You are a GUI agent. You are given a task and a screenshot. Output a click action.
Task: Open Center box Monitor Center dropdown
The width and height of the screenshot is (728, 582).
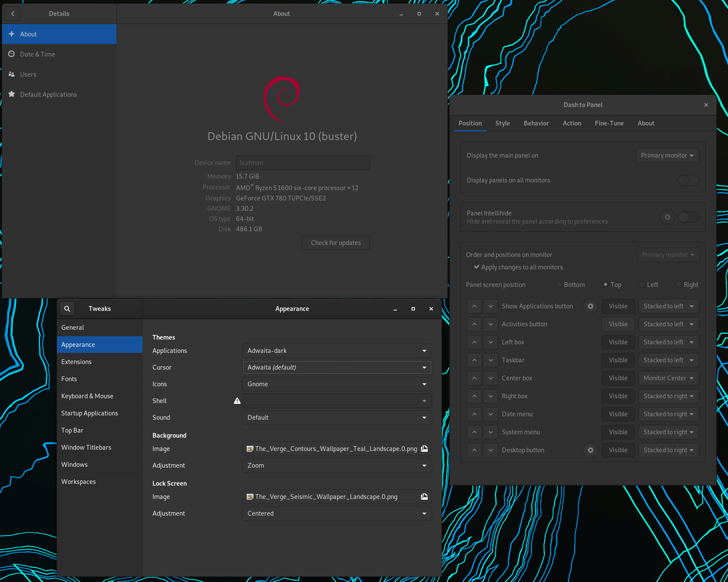[x=668, y=378]
